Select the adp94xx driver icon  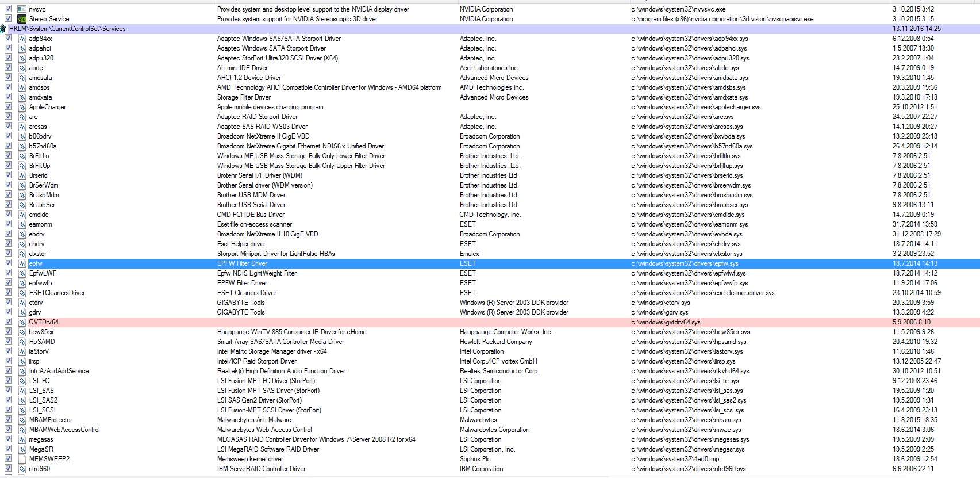(22, 39)
